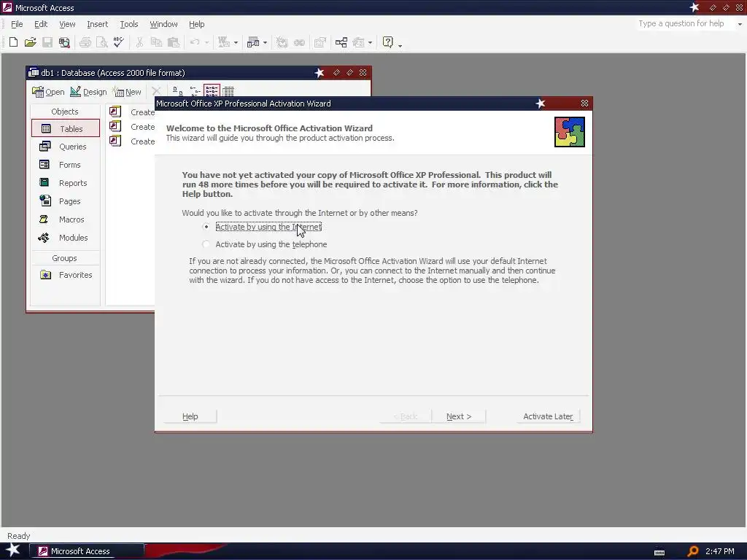Select Forms in the Objects list

(x=66, y=165)
